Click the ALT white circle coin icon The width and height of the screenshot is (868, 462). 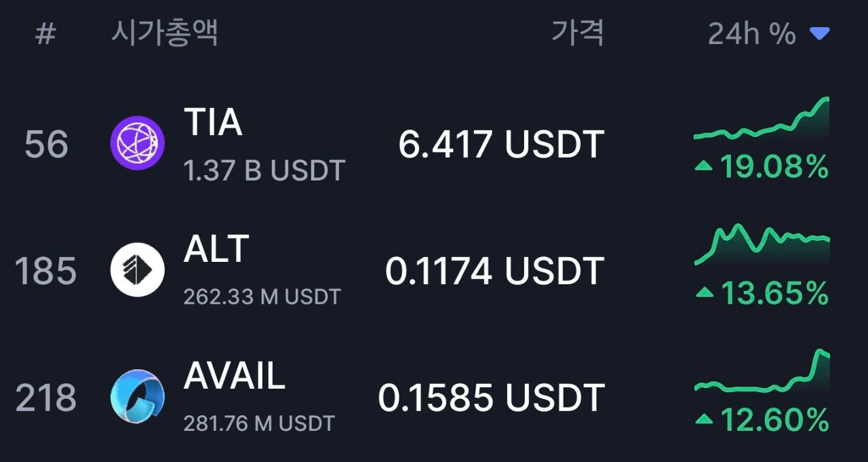coord(137,270)
